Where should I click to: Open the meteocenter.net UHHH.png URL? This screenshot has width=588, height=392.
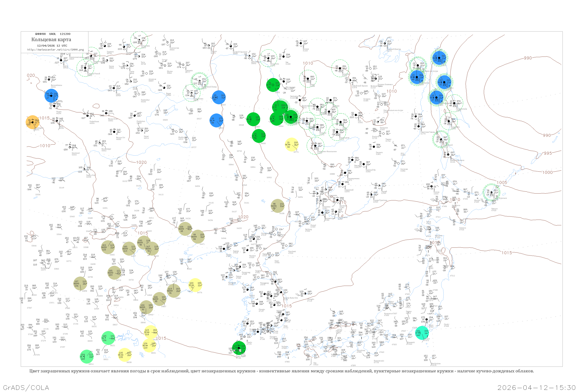(55, 50)
